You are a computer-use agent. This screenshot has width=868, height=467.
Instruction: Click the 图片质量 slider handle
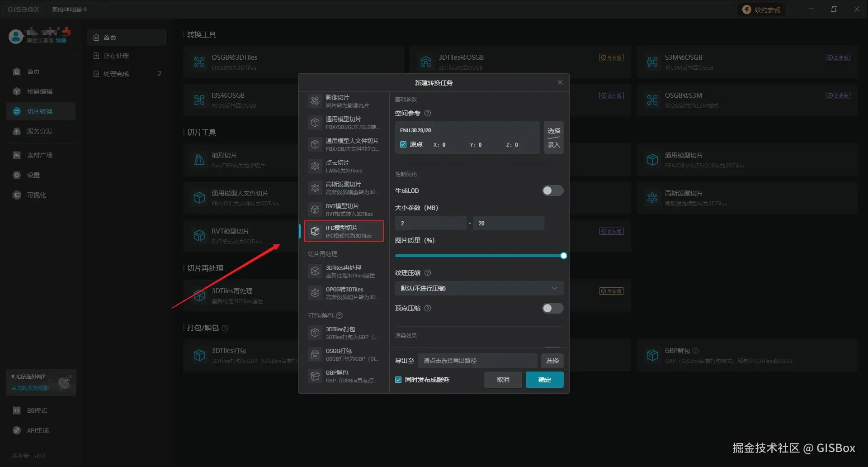point(563,256)
